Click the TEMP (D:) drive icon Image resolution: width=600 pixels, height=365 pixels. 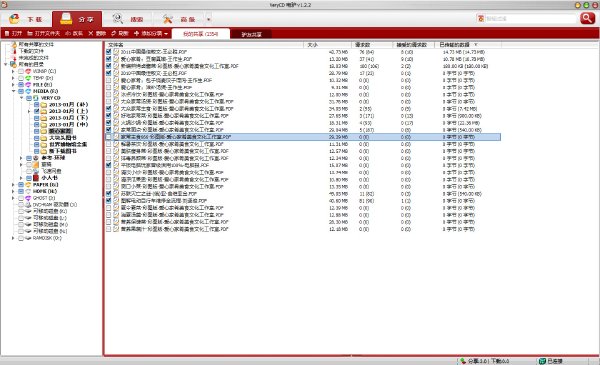28,78
